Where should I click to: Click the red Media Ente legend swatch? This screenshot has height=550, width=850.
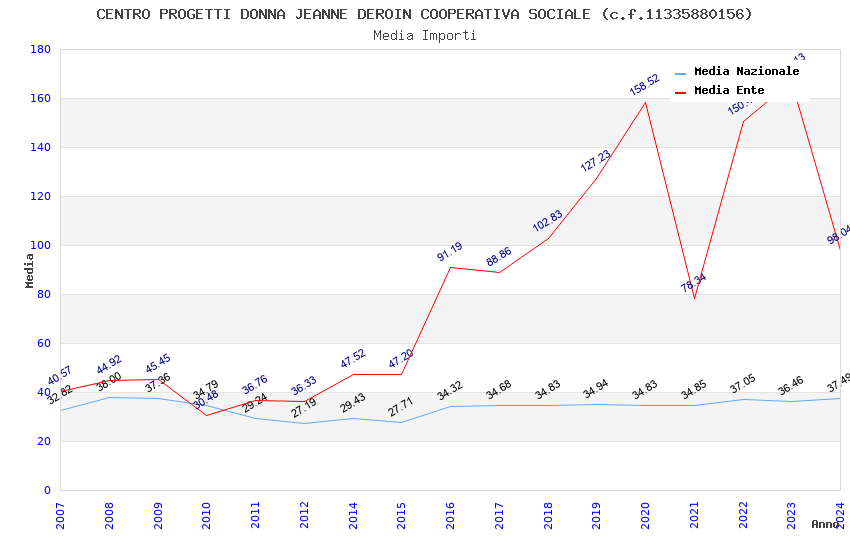click(x=680, y=92)
